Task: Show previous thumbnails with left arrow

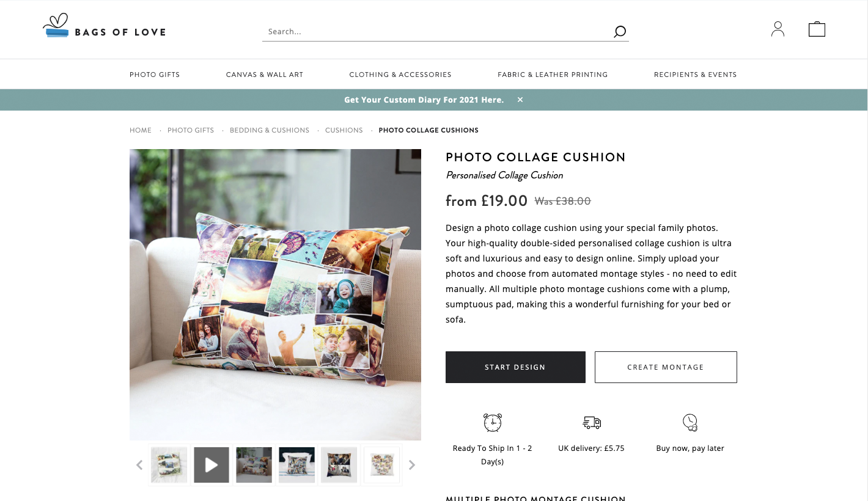Action: point(139,465)
